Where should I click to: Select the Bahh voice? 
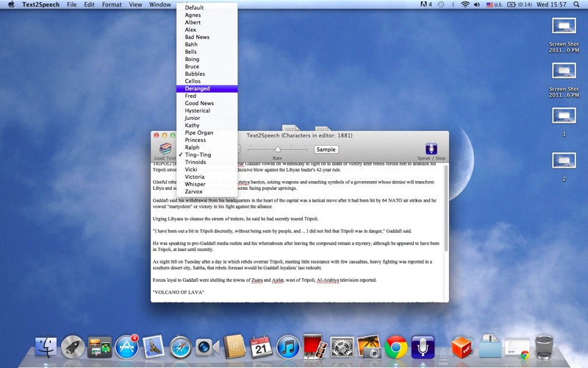coord(207,44)
